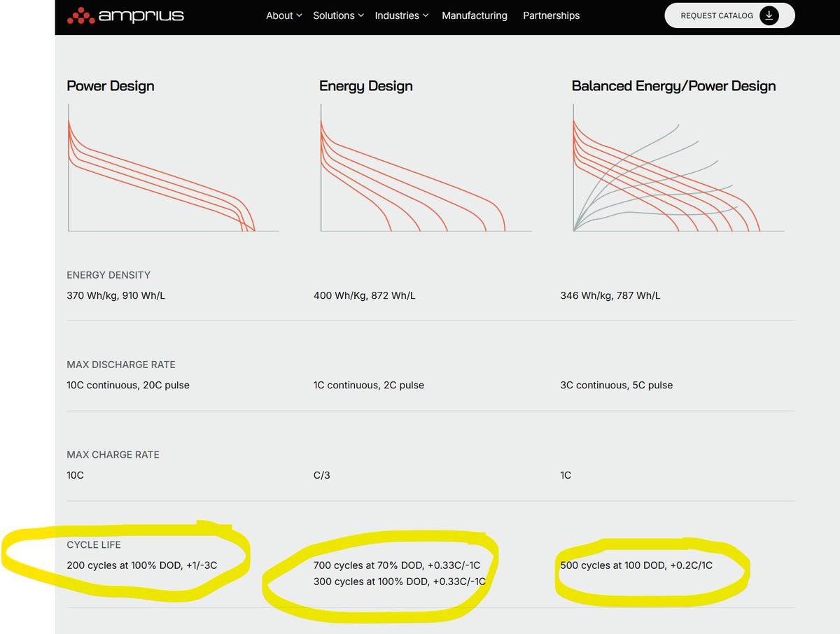Image resolution: width=840 pixels, height=634 pixels.
Task: Select the text 370 Wh/kg, 910 Wh/L
Action: pos(116,295)
